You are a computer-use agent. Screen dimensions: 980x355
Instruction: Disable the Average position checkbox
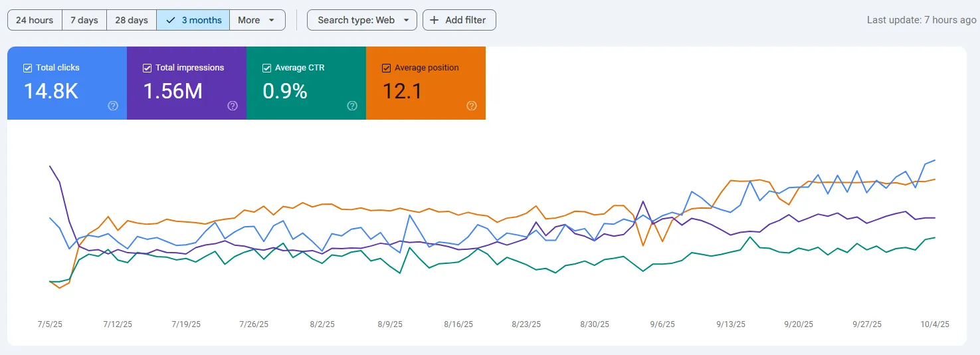tap(386, 68)
